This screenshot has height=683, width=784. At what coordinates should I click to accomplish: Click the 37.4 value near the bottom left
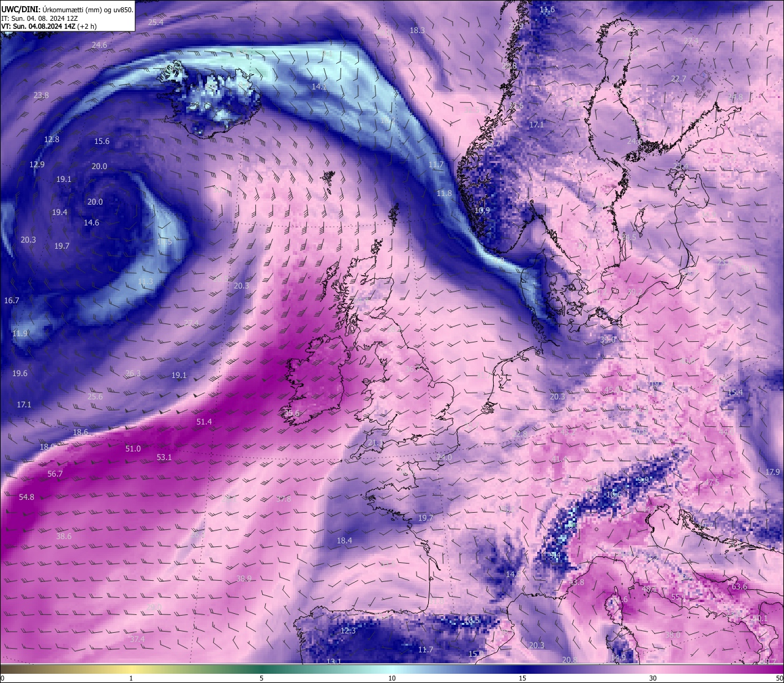[137, 639]
